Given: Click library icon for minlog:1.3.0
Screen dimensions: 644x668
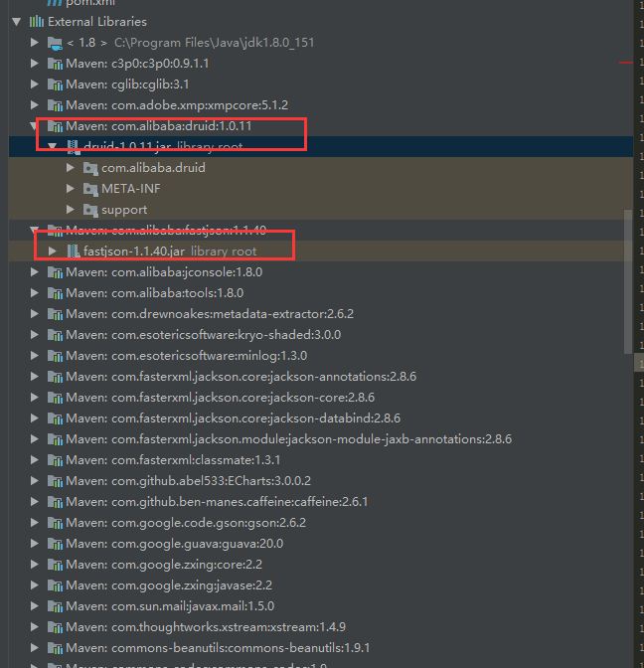Looking at the screenshot, I should 55,356.
